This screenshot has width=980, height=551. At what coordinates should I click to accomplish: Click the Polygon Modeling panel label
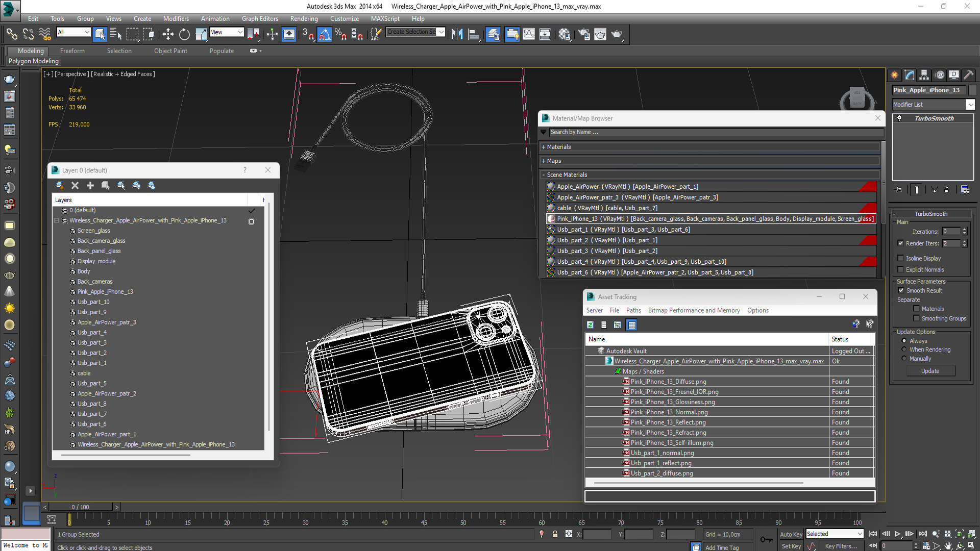34,61
